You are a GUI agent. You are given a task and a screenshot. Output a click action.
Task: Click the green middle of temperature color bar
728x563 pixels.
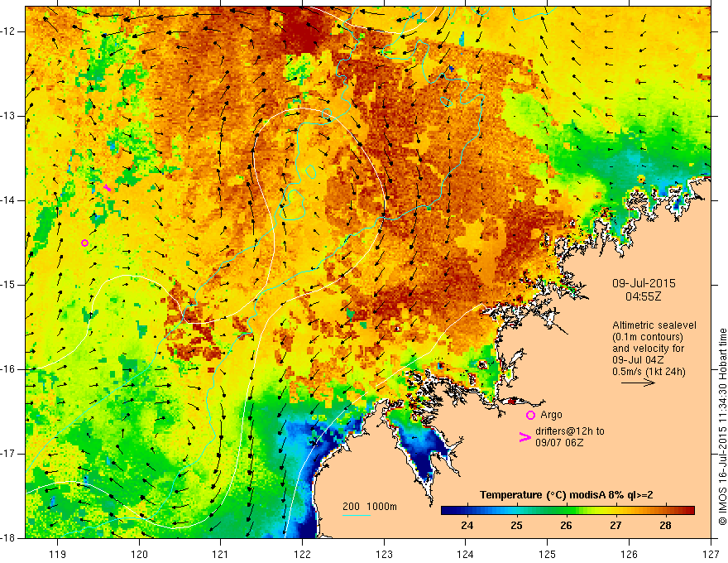click(x=568, y=510)
